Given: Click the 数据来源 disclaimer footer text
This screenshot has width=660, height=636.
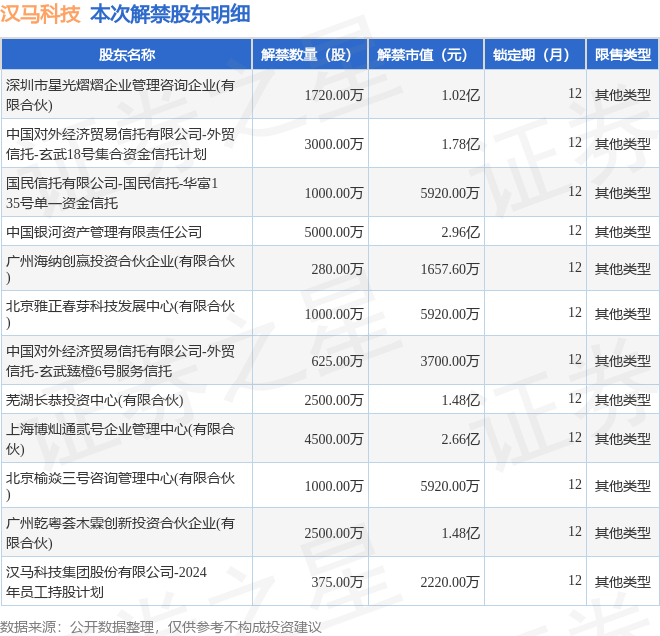Looking at the screenshot, I should [x=160, y=627].
